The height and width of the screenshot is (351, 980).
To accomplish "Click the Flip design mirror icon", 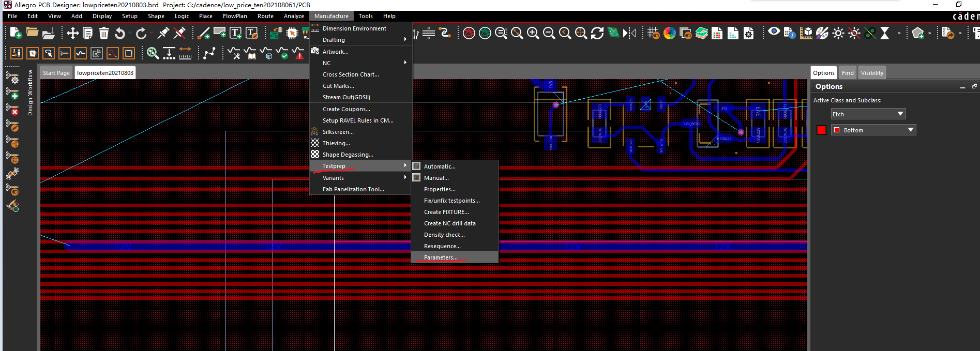I will click(x=629, y=34).
